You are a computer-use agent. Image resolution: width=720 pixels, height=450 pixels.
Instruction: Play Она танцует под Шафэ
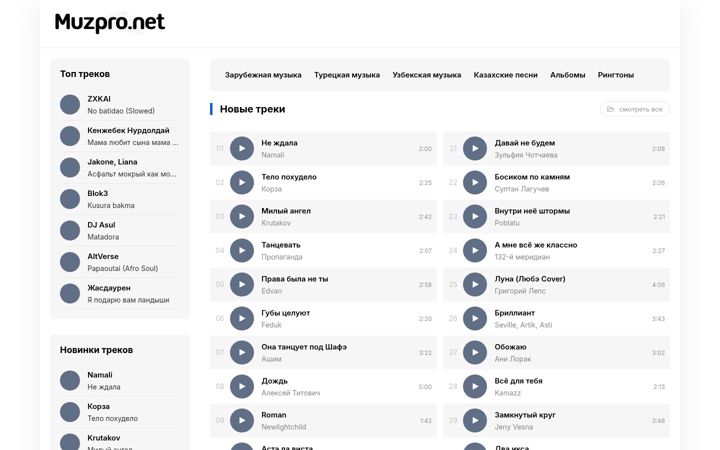[x=242, y=352]
